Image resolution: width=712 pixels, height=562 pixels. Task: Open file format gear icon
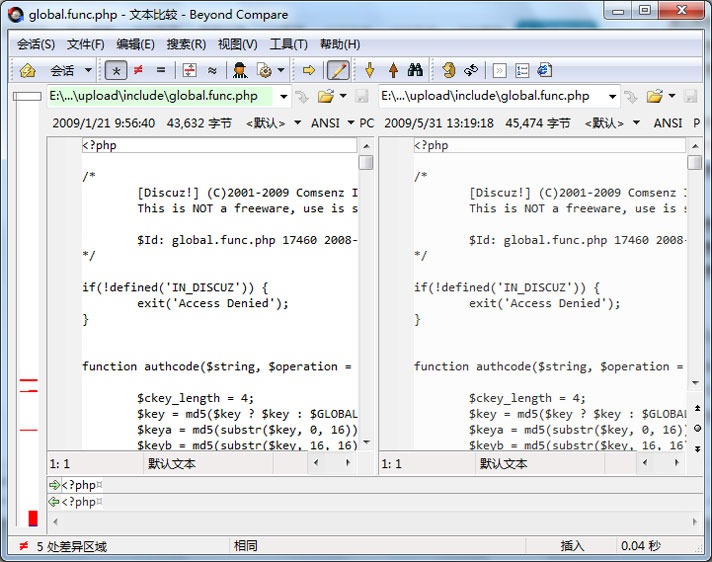264,70
